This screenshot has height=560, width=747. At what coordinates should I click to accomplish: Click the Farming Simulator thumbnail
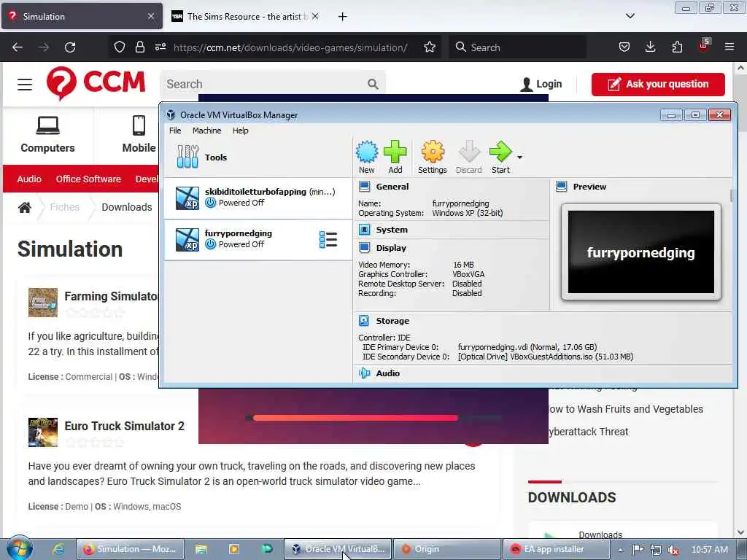(43, 303)
